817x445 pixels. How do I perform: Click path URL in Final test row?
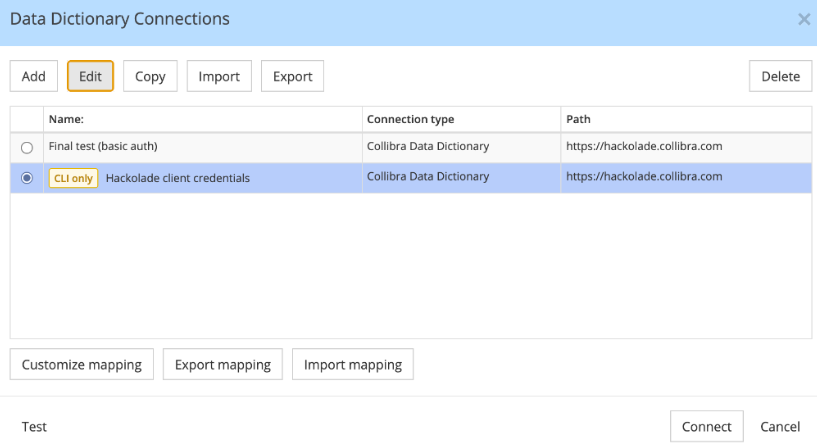(x=644, y=146)
